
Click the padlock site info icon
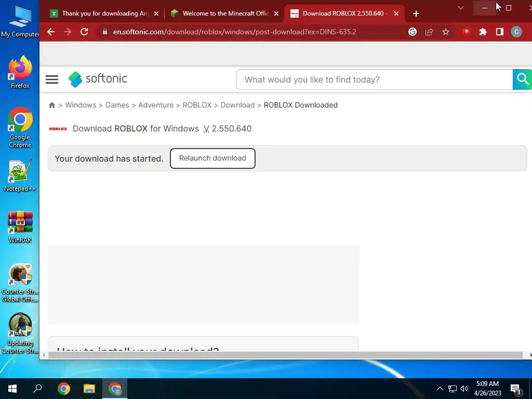105,32
